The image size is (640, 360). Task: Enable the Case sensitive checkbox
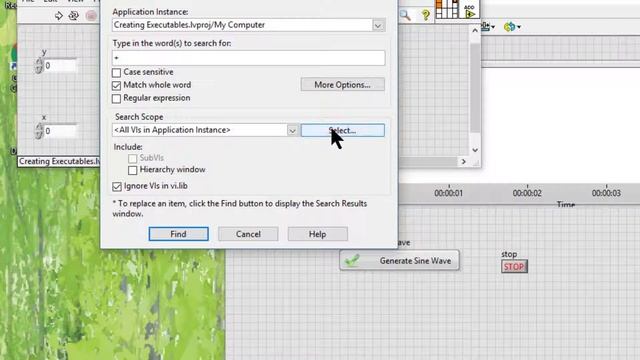pyautogui.click(x=116, y=73)
